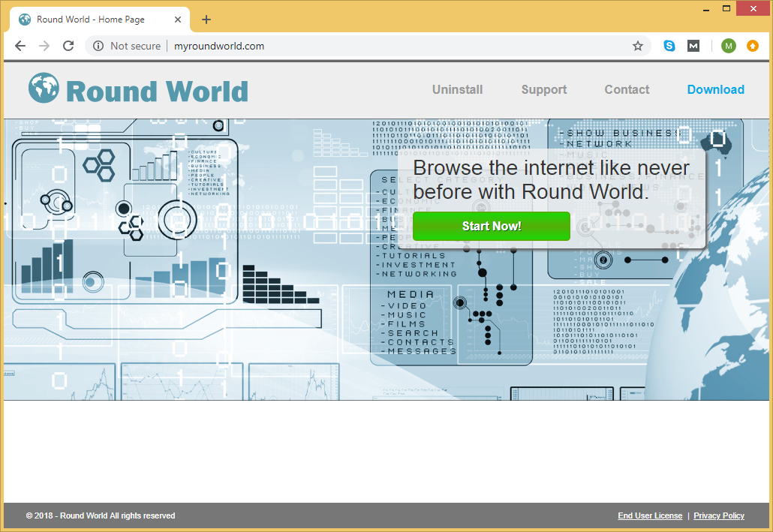The height and width of the screenshot is (532, 773).
Task: Select the Round World - Home Page tab
Action: pos(90,20)
